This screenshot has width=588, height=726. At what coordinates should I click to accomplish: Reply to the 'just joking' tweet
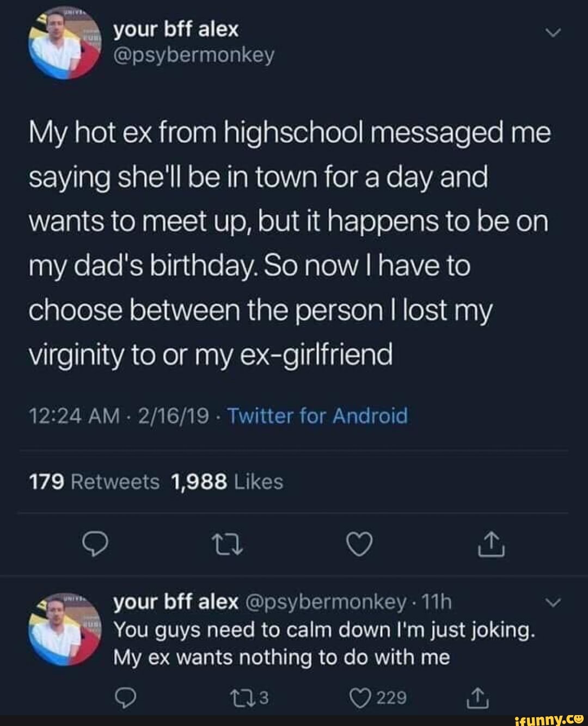click(x=126, y=697)
